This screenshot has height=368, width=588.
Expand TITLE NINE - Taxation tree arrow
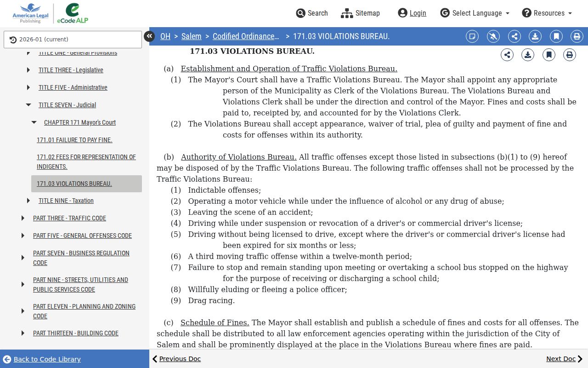coord(28,201)
